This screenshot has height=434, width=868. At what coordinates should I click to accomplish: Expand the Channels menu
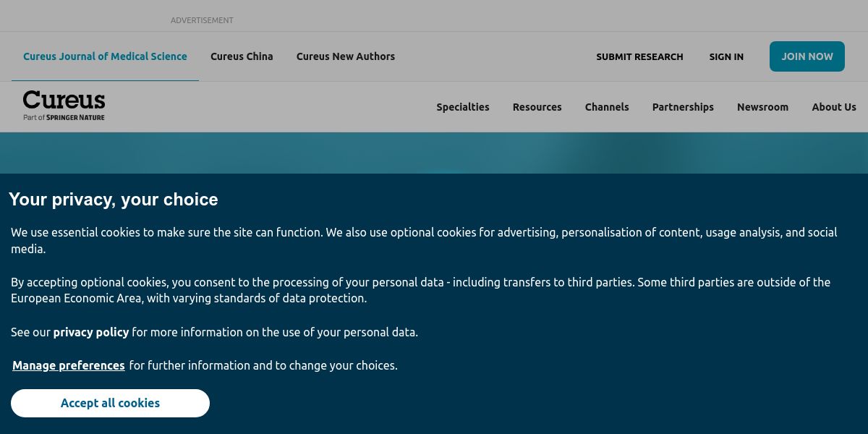(x=607, y=107)
